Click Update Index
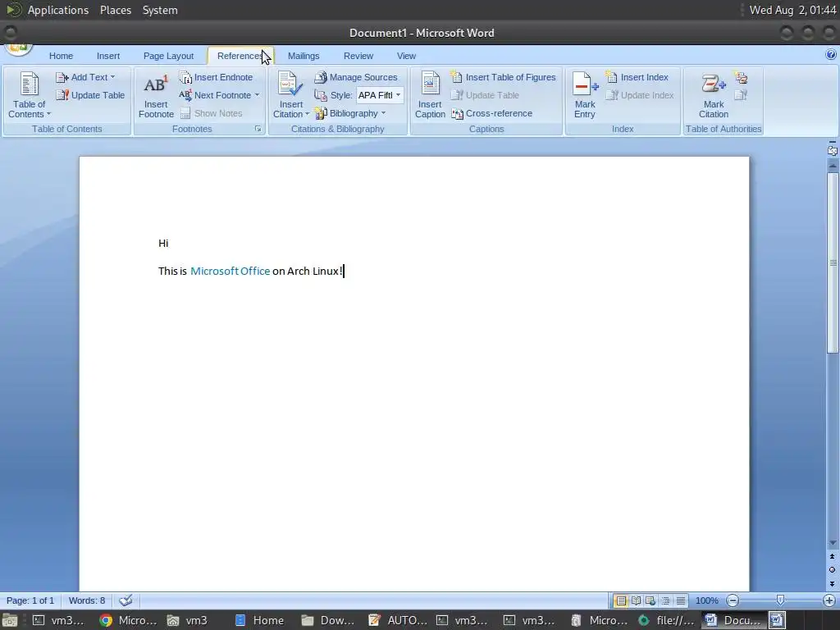The image size is (840, 630). pos(640,95)
